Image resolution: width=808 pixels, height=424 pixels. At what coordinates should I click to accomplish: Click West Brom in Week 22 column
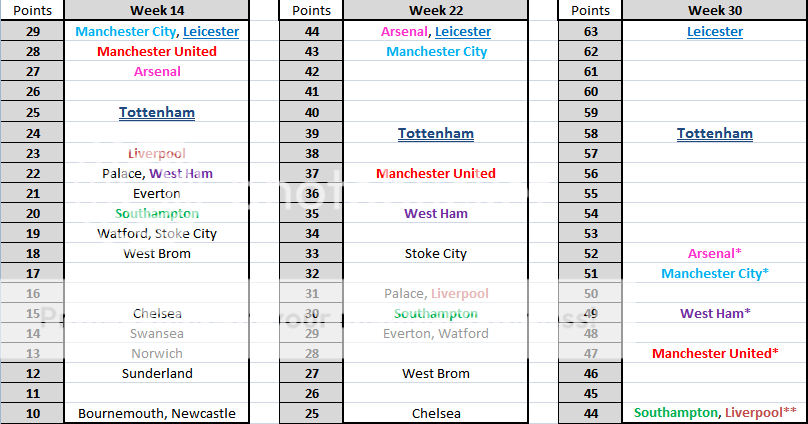[x=436, y=373]
